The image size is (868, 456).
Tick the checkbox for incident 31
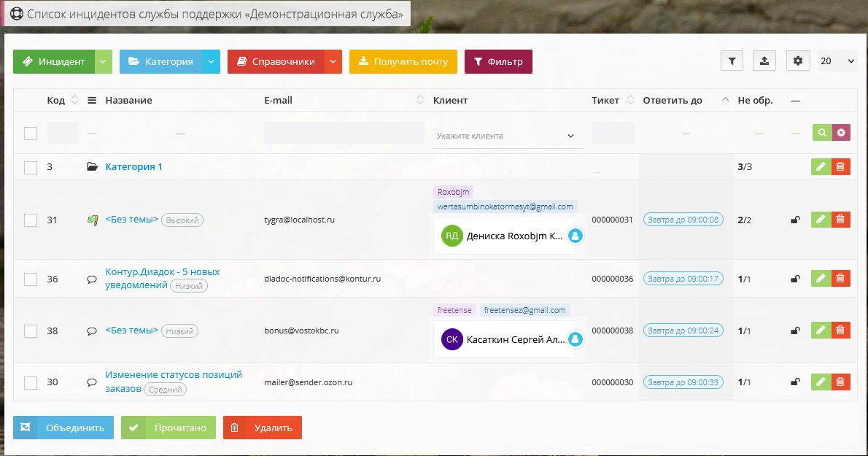[x=31, y=220]
